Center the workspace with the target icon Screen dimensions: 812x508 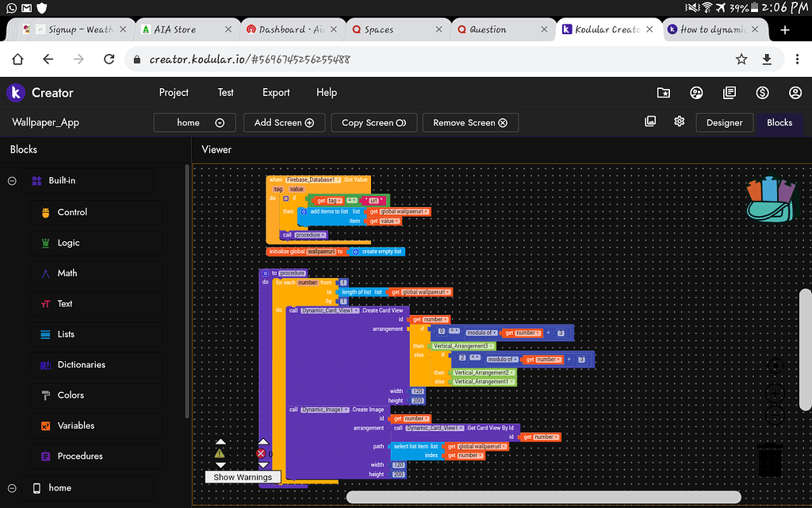(x=775, y=366)
